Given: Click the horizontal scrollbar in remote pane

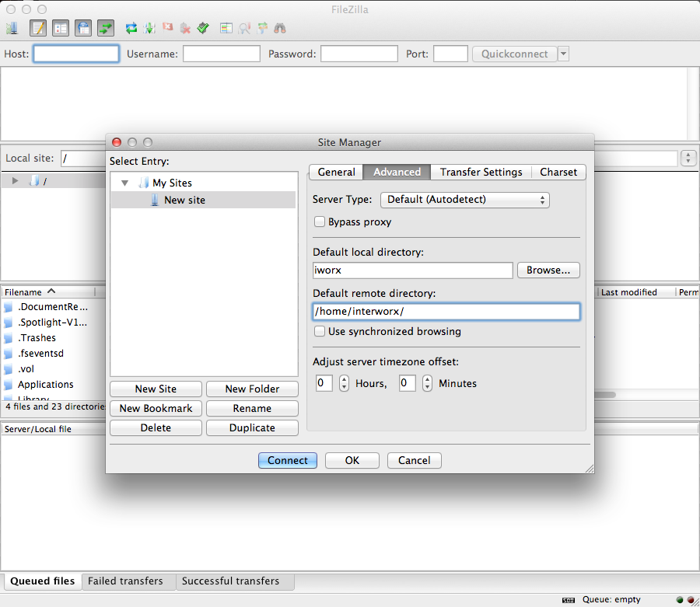Looking at the screenshot, I should click(x=605, y=395).
